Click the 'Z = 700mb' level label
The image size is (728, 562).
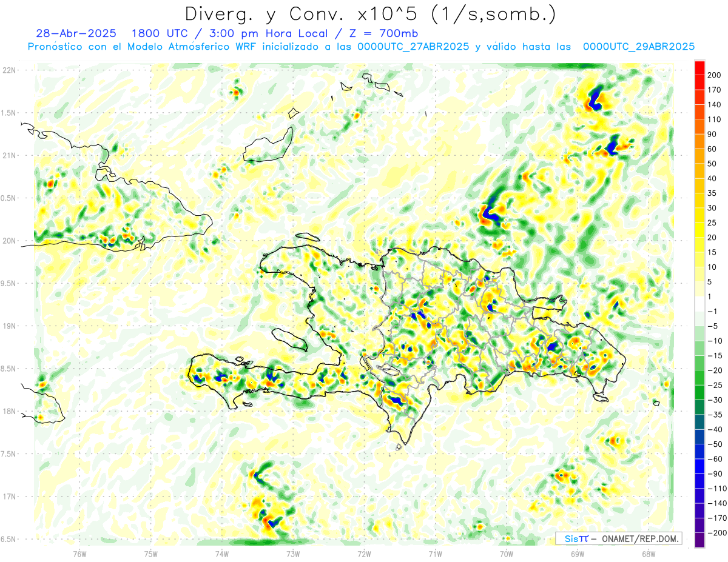(x=383, y=33)
